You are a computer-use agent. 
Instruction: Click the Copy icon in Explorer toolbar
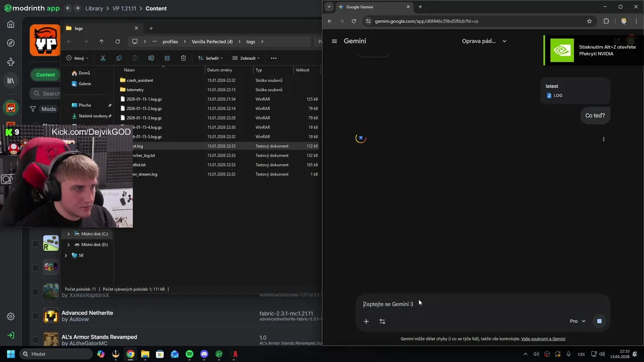[119, 58]
